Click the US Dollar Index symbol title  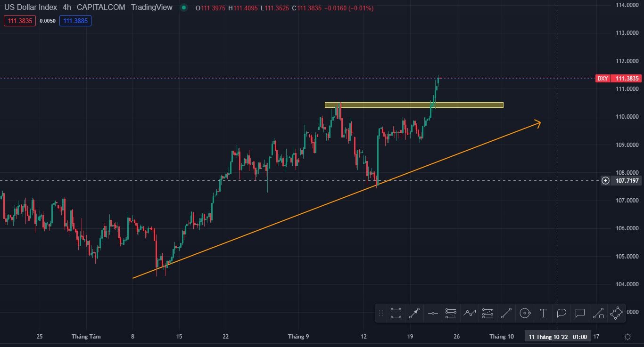point(31,8)
